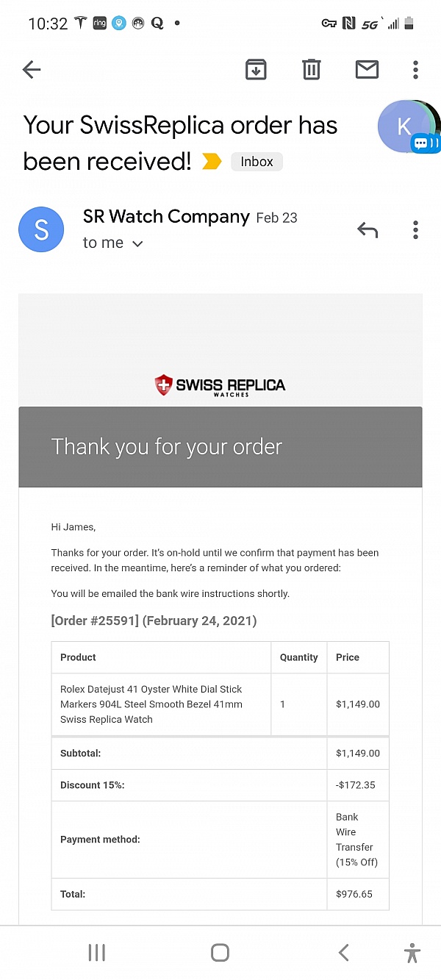Tap the Android back navigation chevron
Viewport: 441px width, 980px height.
click(343, 953)
